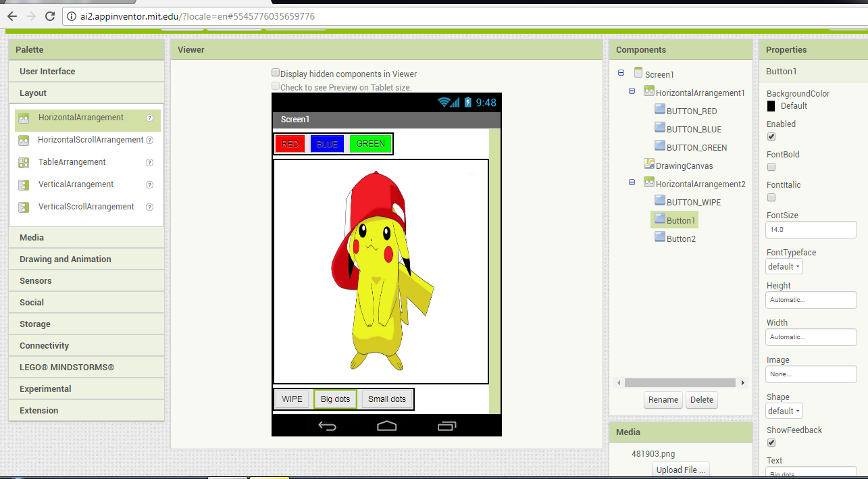This screenshot has height=479, width=868.
Task: Select the RED color button in viewer
Action: coord(290,144)
